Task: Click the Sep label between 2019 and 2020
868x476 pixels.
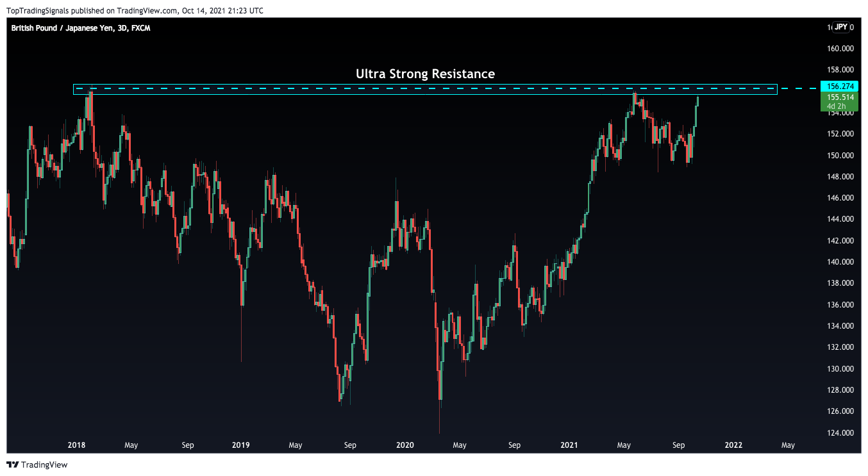Action: pyautogui.click(x=350, y=445)
